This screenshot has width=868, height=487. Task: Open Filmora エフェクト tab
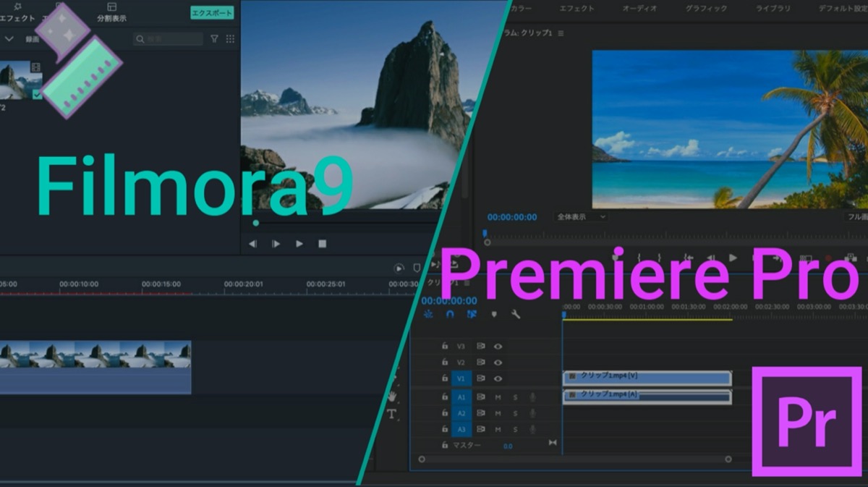pyautogui.click(x=17, y=12)
